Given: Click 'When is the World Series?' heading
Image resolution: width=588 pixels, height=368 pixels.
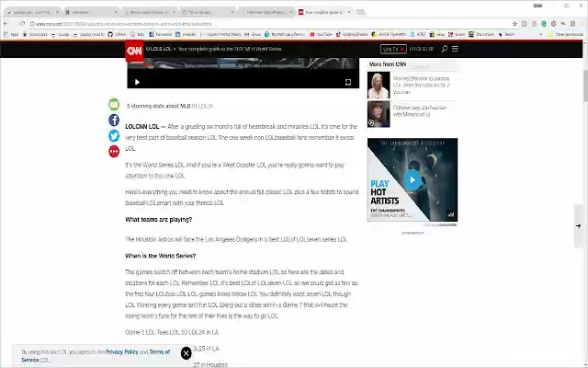Looking at the screenshot, I should tap(161, 256).
